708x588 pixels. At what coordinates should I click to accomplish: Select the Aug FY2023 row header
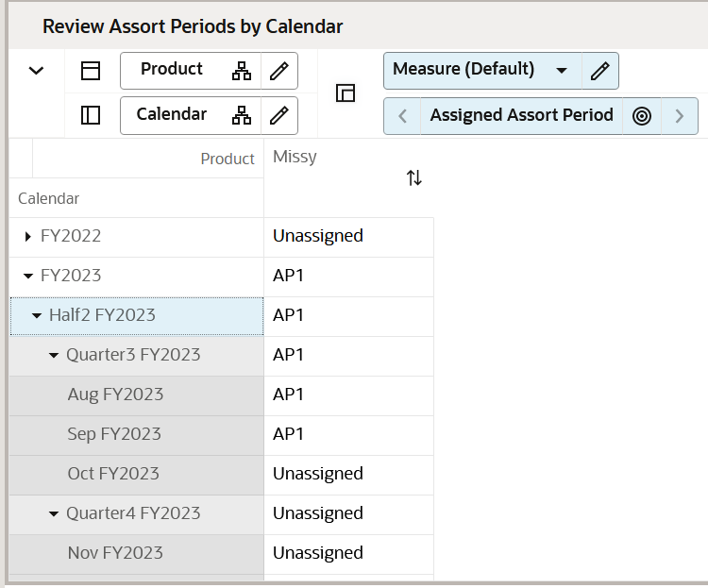[x=115, y=395]
